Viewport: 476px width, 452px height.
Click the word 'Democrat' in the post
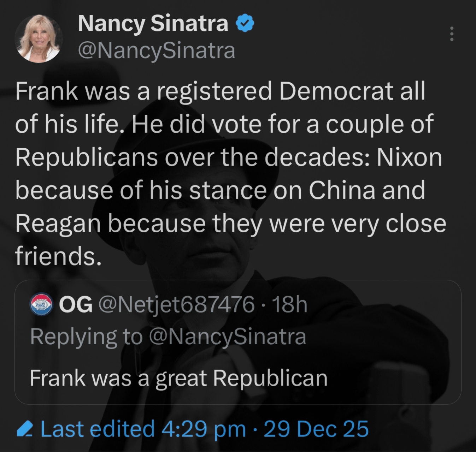click(x=335, y=91)
